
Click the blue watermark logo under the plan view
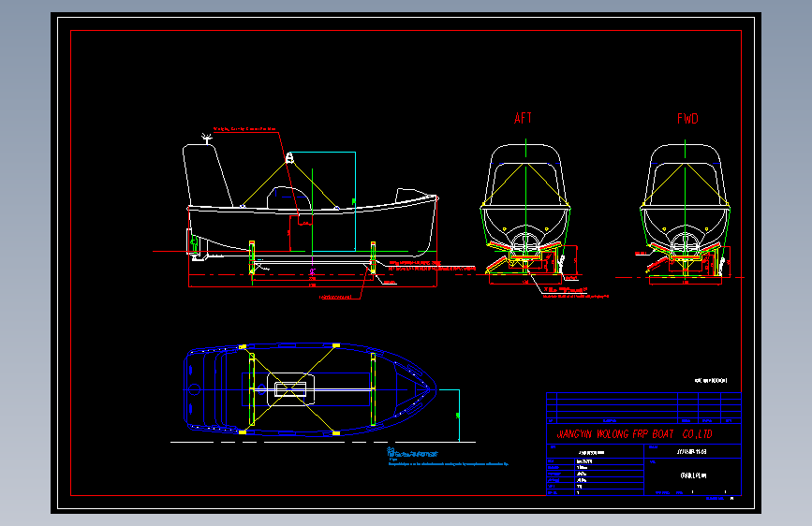(x=413, y=453)
